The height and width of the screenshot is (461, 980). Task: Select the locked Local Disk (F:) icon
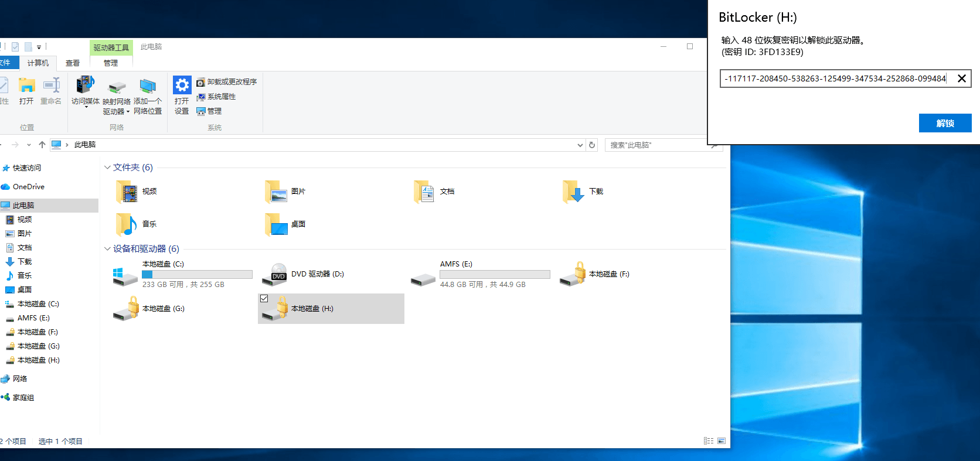coord(573,274)
